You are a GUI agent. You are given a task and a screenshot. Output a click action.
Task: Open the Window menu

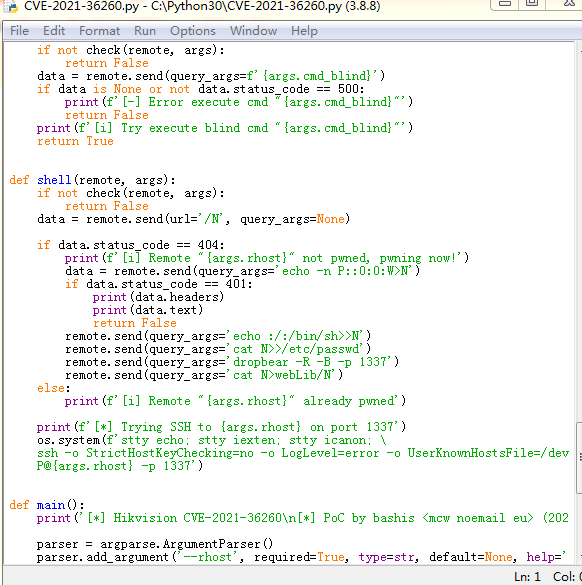coord(253,31)
